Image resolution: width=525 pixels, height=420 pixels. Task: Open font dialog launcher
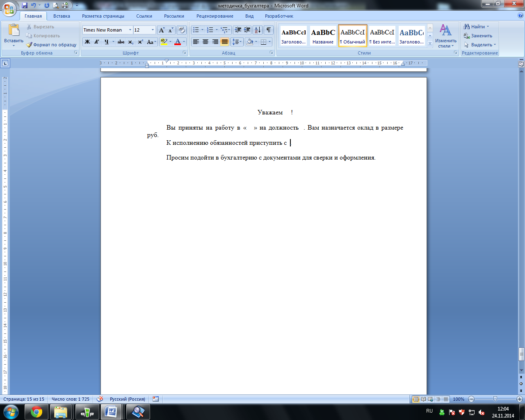click(x=185, y=53)
